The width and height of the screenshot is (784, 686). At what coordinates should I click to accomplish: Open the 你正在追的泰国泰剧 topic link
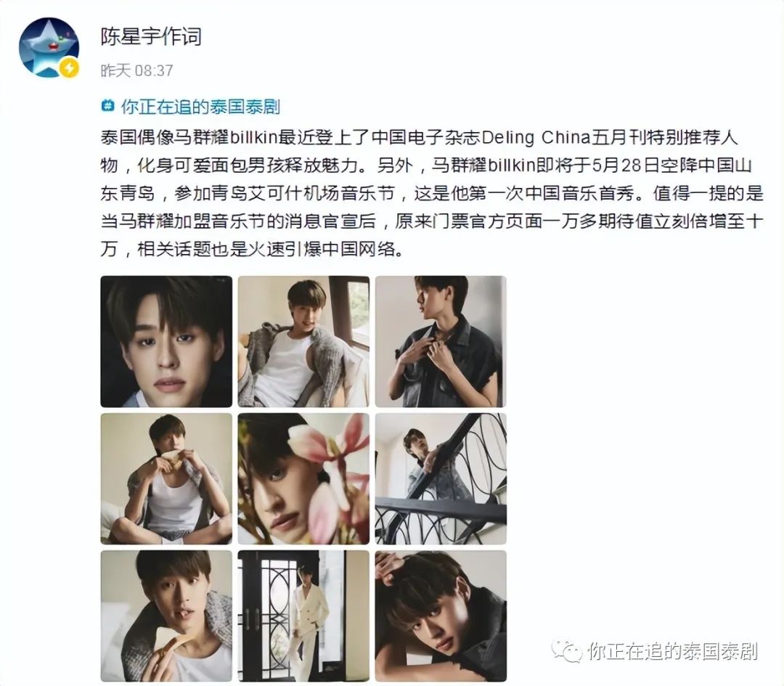[x=200, y=107]
